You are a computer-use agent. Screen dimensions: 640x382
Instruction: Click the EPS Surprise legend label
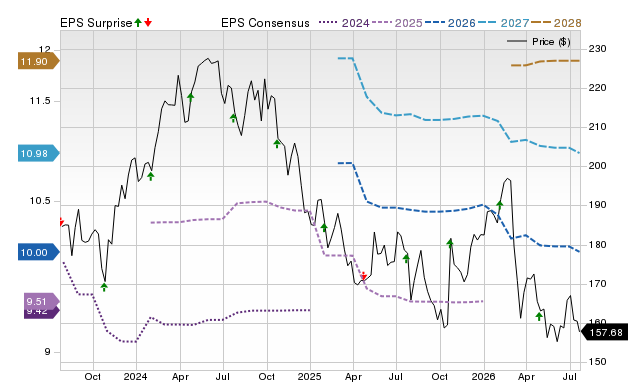(96, 23)
